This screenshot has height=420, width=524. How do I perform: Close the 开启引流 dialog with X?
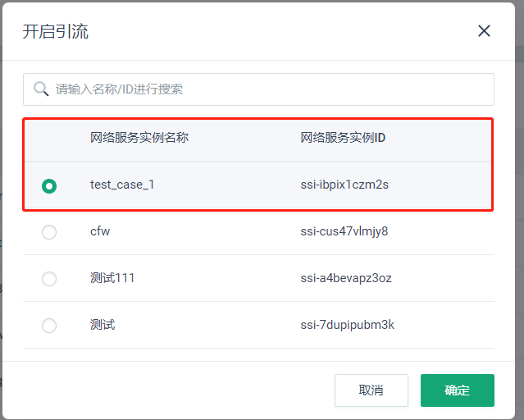pos(484,31)
